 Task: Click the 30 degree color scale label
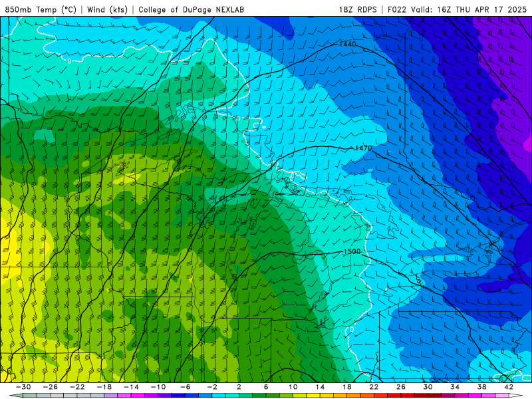click(x=428, y=387)
